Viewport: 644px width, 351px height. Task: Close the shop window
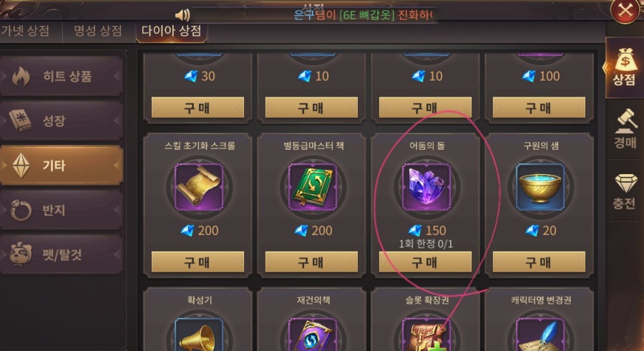(x=625, y=10)
